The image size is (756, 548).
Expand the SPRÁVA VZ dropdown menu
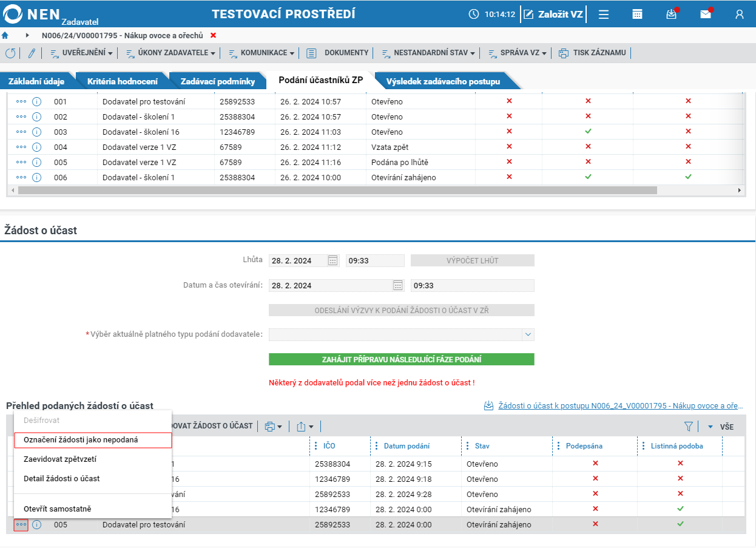coord(517,53)
